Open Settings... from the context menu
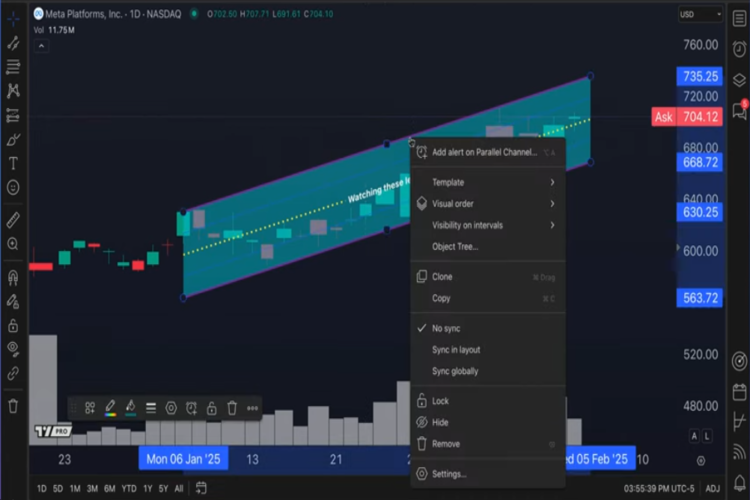 (449, 474)
